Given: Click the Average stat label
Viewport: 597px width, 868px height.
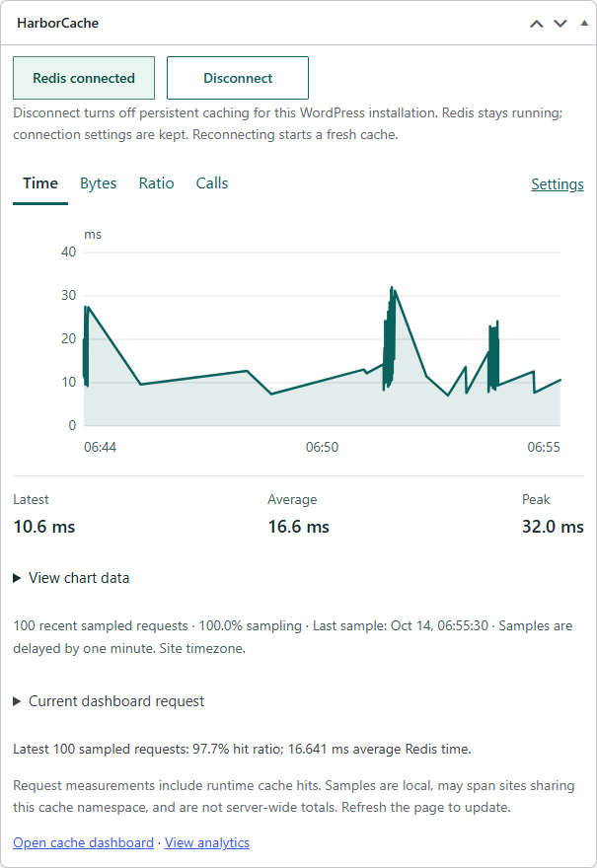Looking at the screenshot, I should [x=292, y=499].
